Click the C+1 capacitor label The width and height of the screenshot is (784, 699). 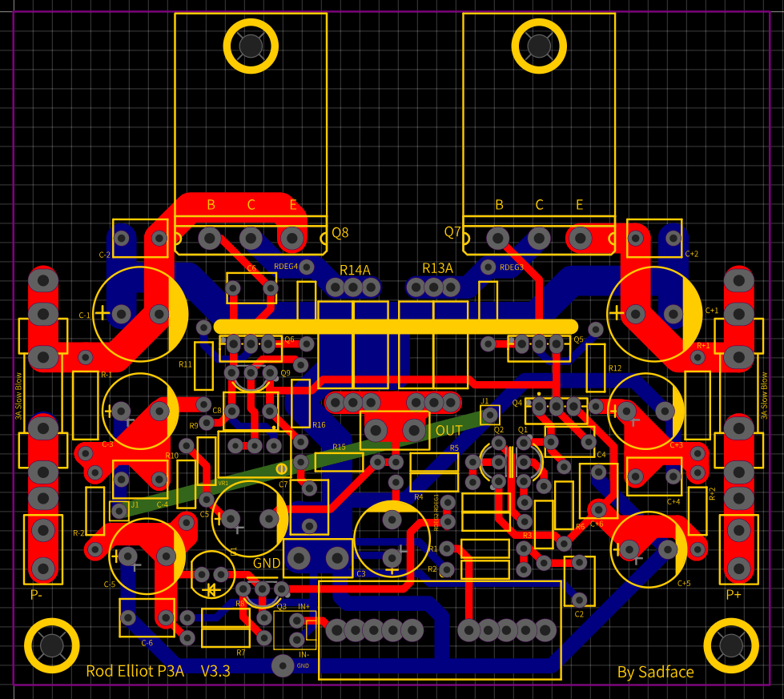coord(711,311)
